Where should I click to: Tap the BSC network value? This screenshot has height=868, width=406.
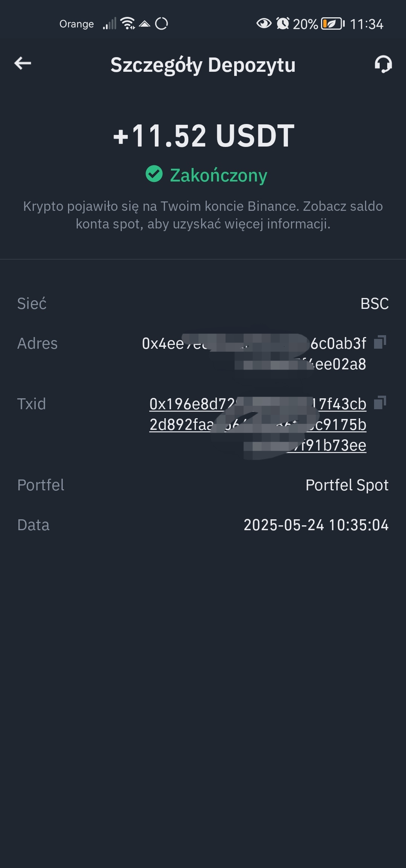pos(374,304)
